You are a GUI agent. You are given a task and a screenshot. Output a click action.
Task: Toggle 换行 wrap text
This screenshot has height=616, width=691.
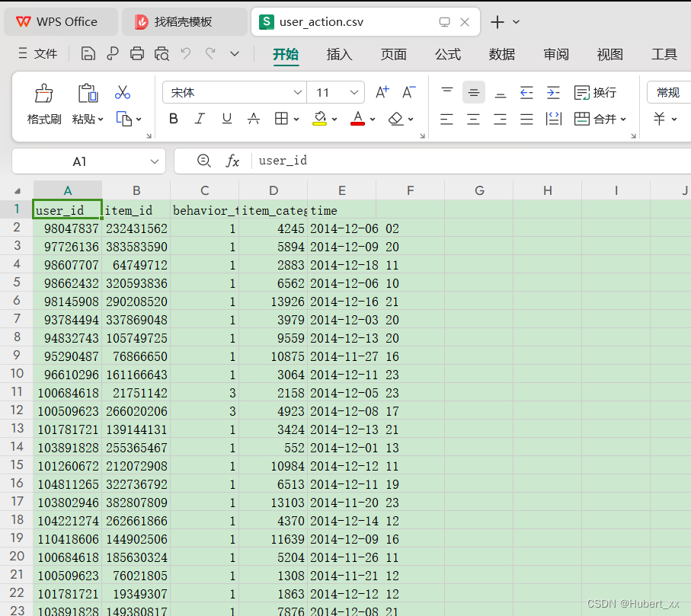(x=595, y=92)
